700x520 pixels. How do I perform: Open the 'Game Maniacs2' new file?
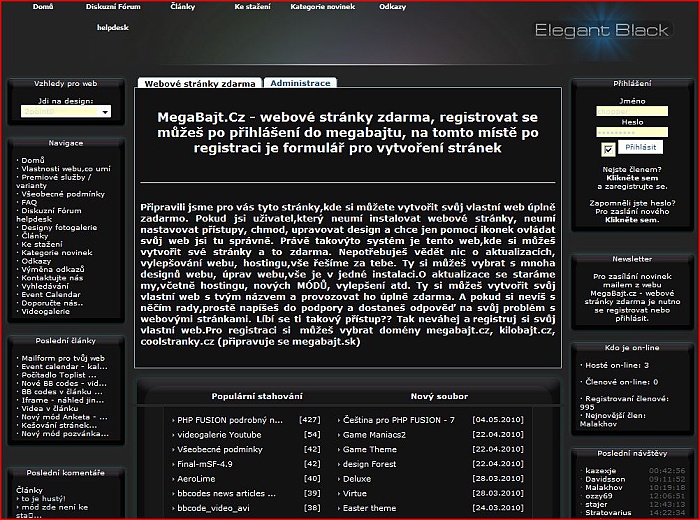(x=376, y=434)
